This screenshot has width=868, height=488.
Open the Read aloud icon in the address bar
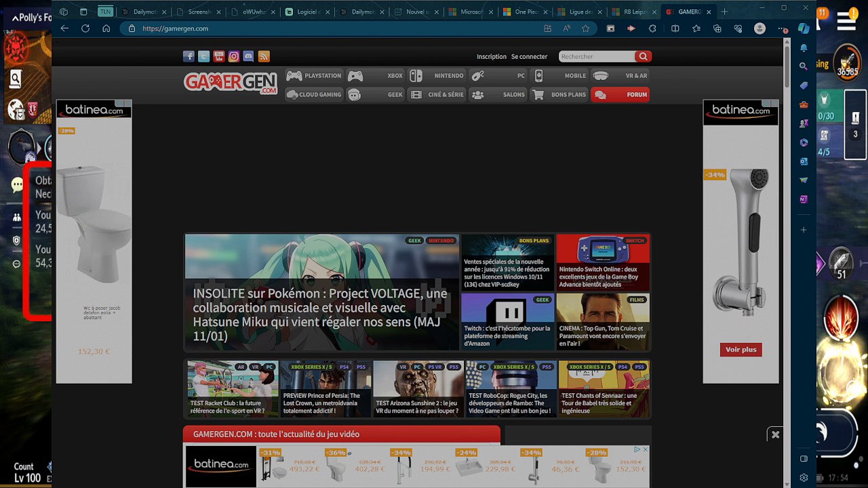566,28
